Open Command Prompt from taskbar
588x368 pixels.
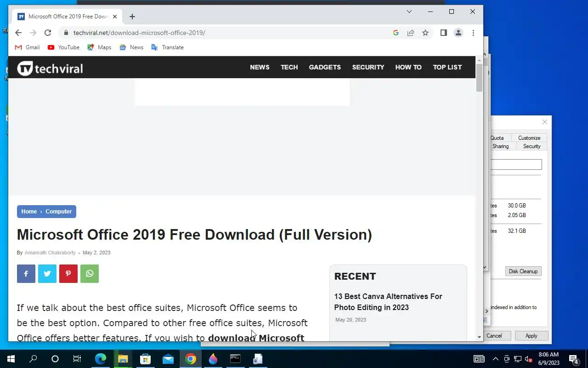235,359
